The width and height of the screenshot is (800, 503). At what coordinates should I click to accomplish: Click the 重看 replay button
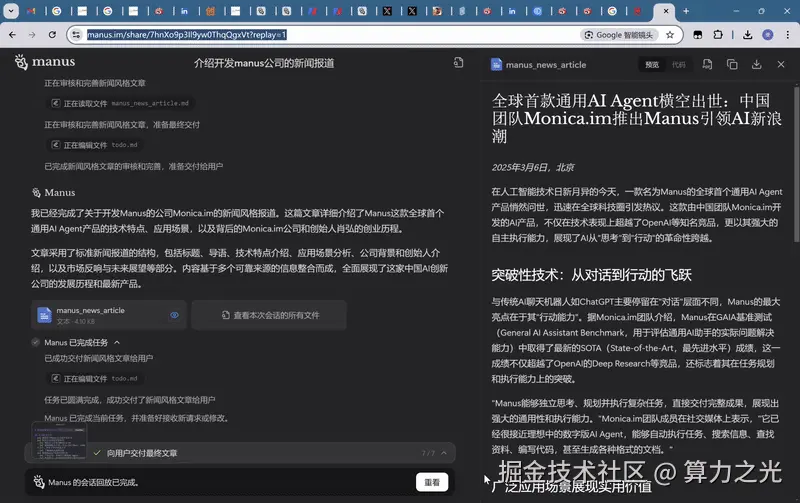(432, 482)
